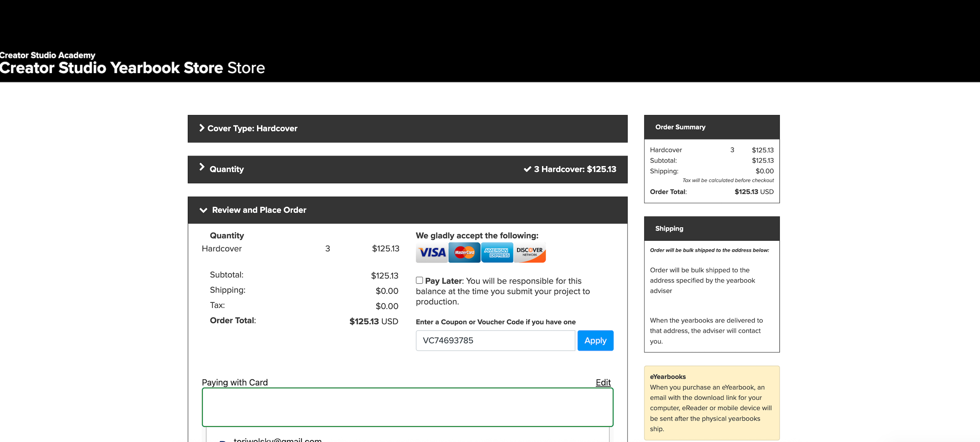Click the 'Enter a Coupon or Voucher Code' label
The height and width of the screenshot is (442, 980).
tap(495, 322)
